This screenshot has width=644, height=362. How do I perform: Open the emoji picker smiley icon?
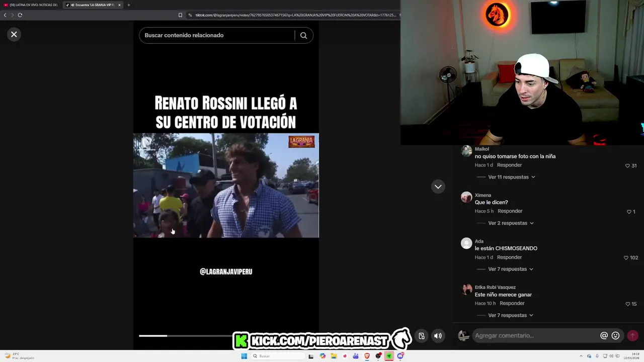tap(615, 335)
